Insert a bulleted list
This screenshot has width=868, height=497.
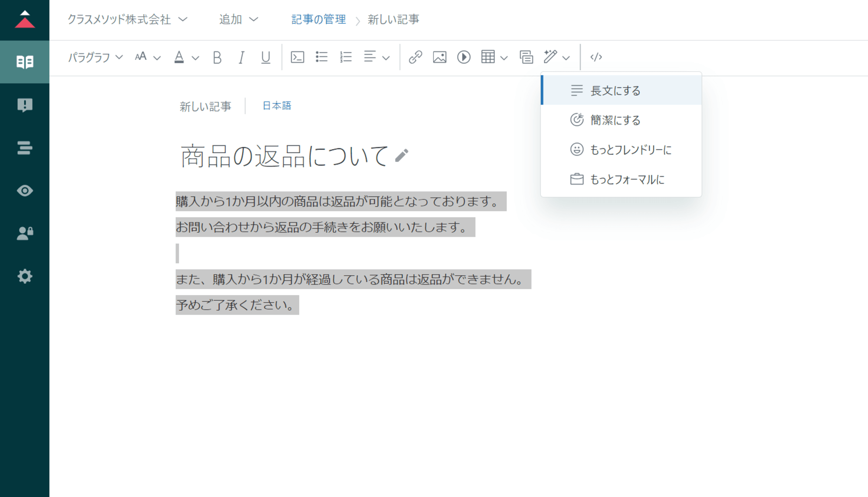322,57
